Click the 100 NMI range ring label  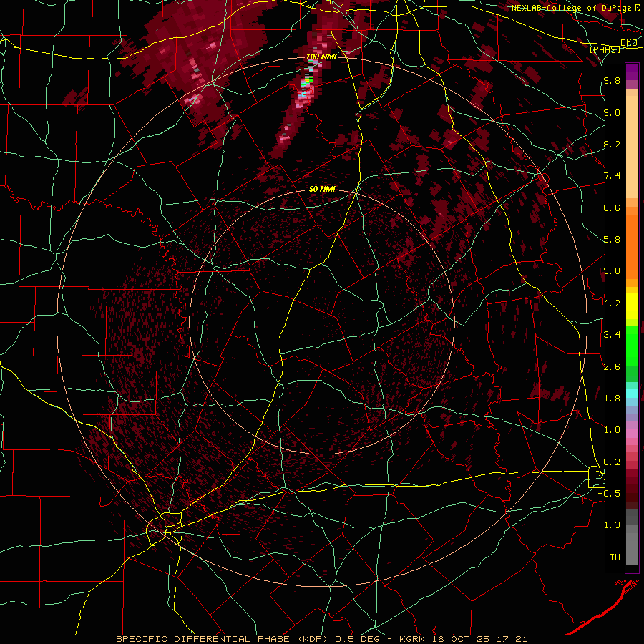coord(321,57)
